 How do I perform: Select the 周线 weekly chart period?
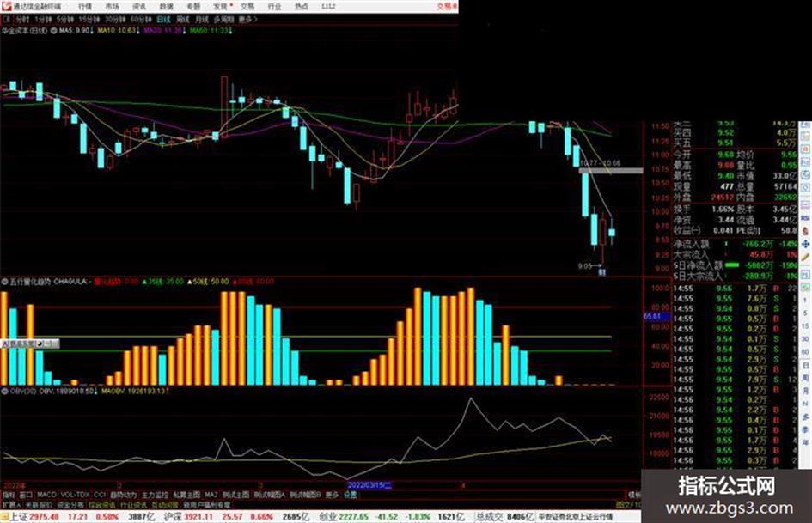(x=183, y=20)
